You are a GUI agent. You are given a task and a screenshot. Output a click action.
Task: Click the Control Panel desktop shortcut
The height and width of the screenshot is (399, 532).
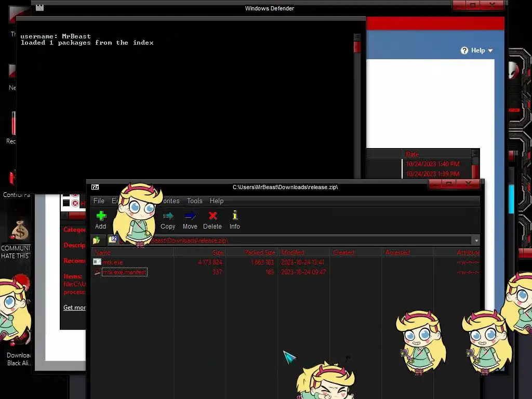pyautogui.click(x=16, y=183)
